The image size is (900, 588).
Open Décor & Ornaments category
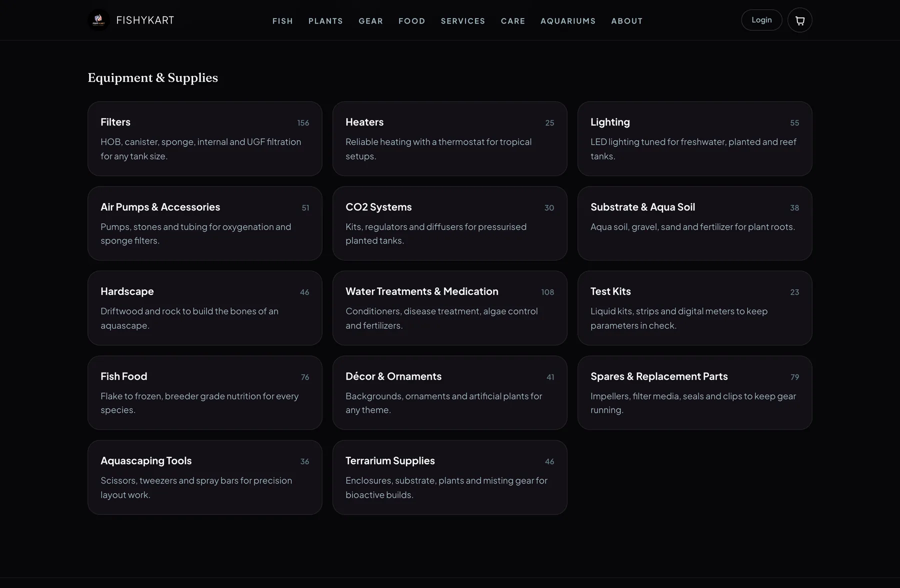[450, 392]
